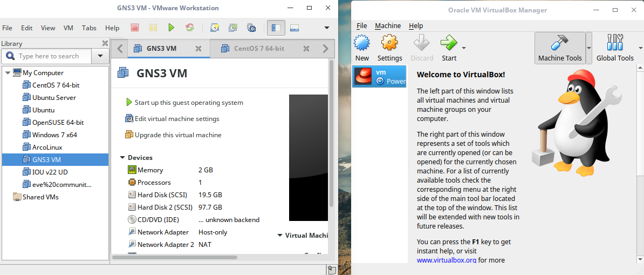
Task: Collapse the Devices section
Action: click(x=122, y=158)
